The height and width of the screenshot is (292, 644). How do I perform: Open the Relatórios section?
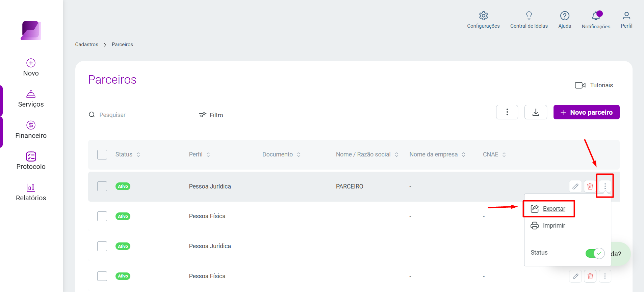coord(31,192)
